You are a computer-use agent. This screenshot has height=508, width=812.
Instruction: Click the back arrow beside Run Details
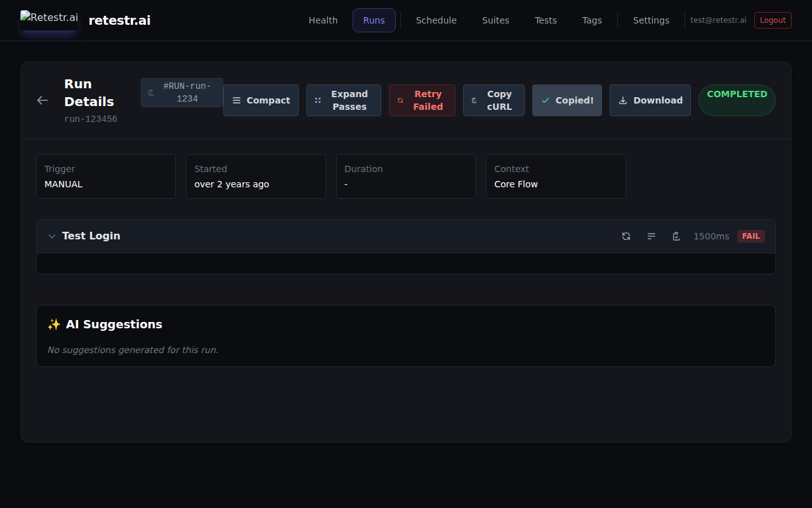pyautogui.click(x=43, y=100)
